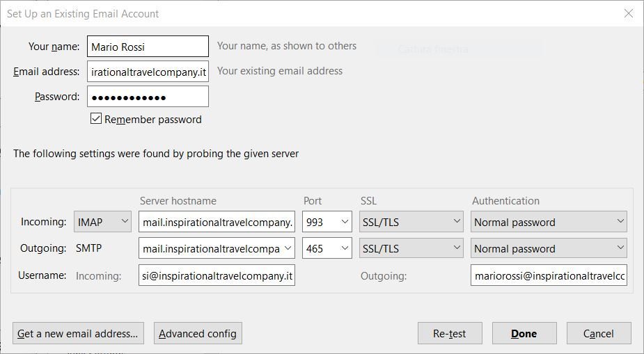
Task: Open outgoing server hostname dropdown arrow
Action: (288, 248)
